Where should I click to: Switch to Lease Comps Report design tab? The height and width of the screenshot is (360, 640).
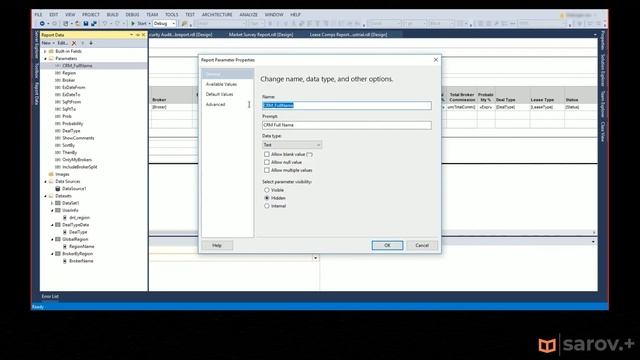pyautogui.click(x=348, y=35)
